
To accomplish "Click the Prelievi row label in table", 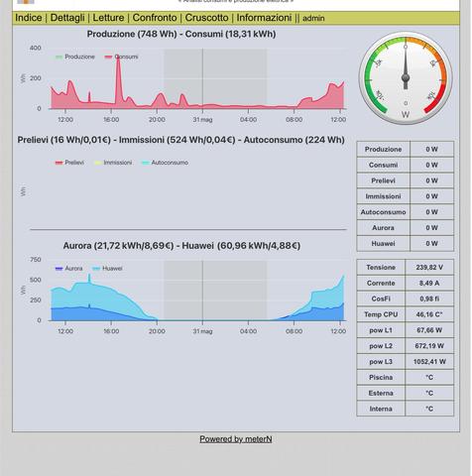I will (x=383, y=180).
